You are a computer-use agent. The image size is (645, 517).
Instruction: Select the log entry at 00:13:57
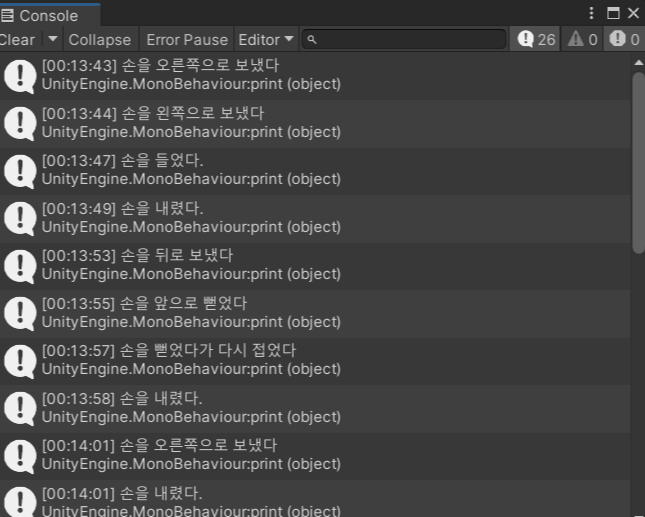click(x=315, y=361)
